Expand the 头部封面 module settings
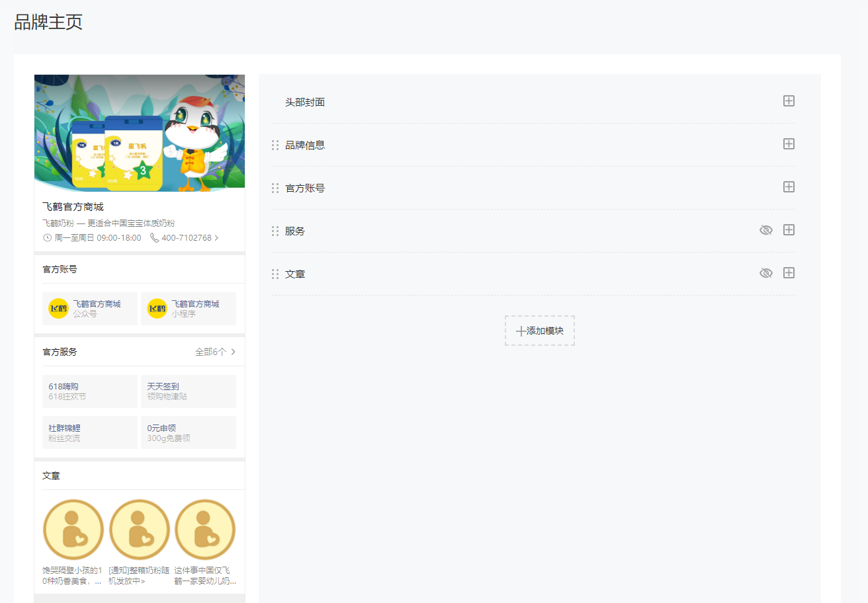The image size is (868, 603). (x=789, y=101)
